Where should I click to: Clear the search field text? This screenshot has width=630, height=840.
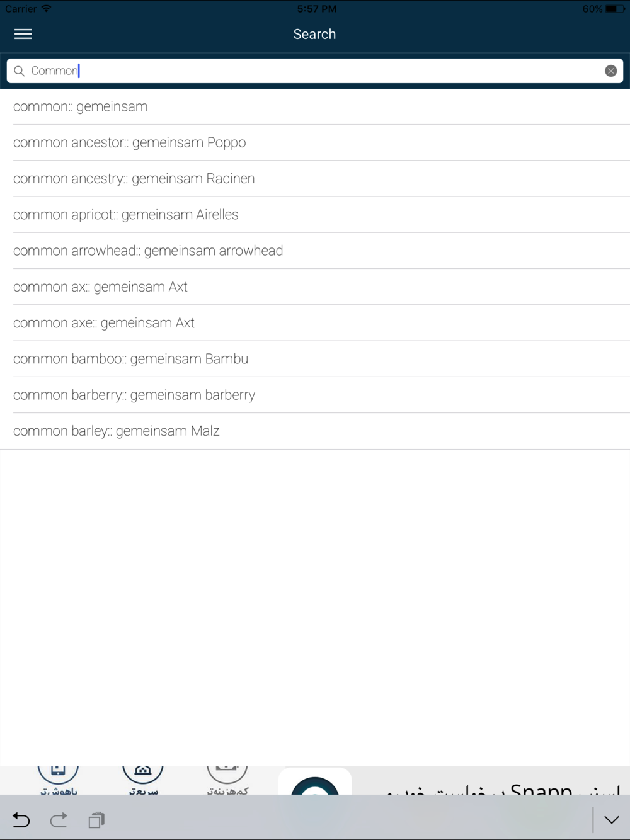(610, 71)
